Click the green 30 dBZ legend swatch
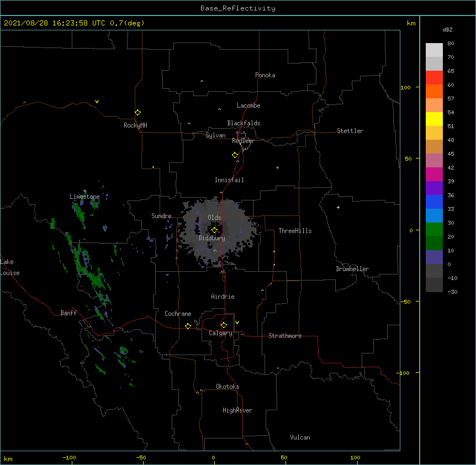 [434, 230]
